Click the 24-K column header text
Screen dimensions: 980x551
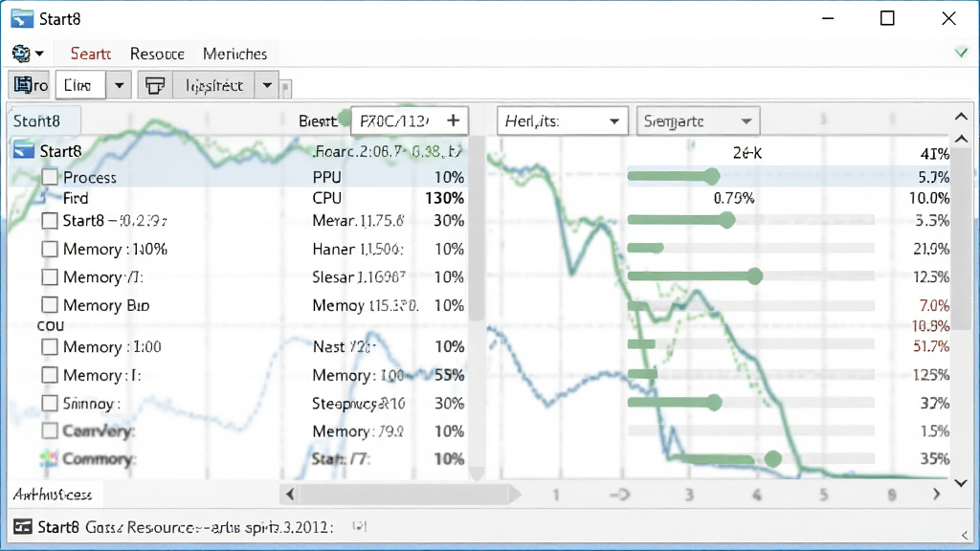746,152
